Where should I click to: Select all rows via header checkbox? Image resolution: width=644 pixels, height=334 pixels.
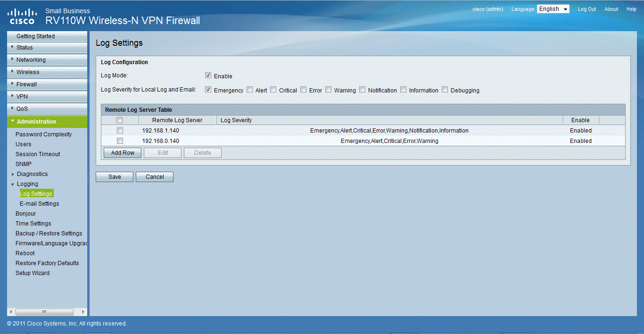coord(120,120)
